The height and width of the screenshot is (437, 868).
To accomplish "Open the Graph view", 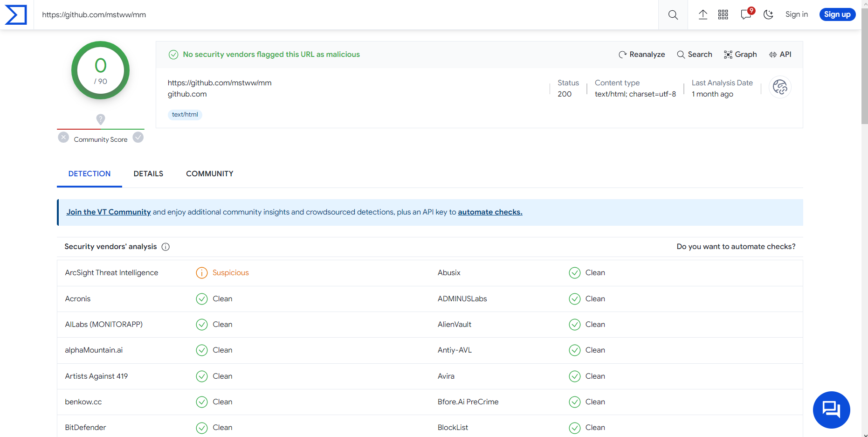I will tap(740, 55).
